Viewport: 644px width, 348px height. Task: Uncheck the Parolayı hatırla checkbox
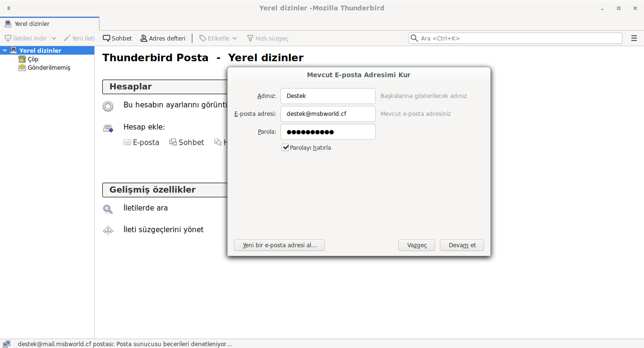[285, 147]
